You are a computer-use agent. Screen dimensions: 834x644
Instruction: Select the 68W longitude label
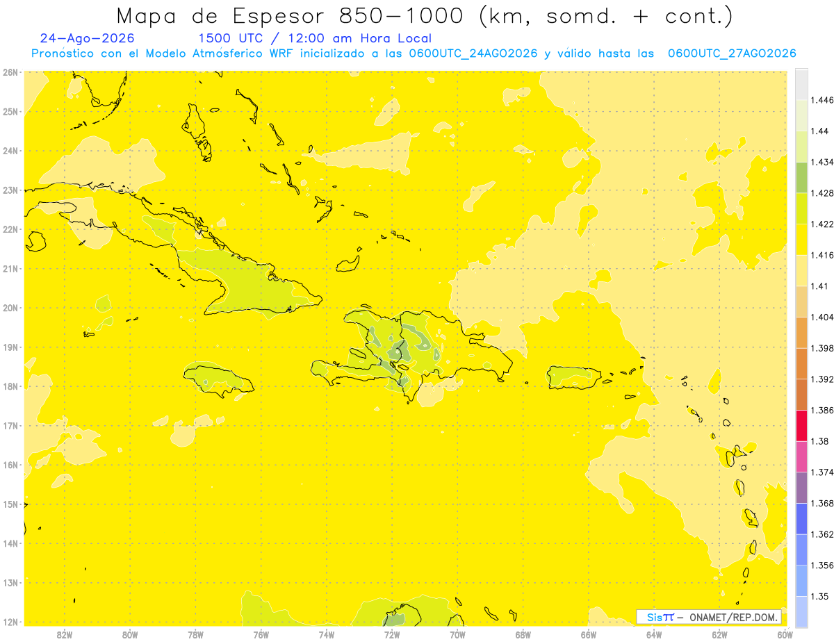click(x=523, y=634)
